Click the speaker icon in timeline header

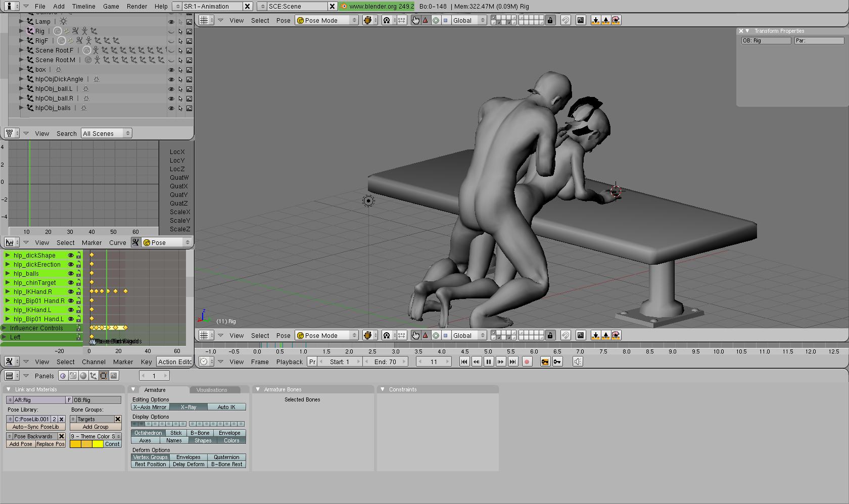[578, 362]
